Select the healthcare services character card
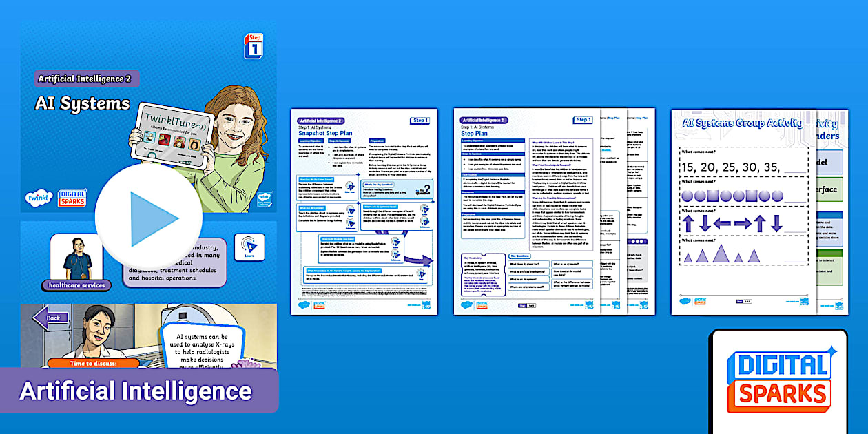Screen dimensions: 868x434 (x=76, y=260)
